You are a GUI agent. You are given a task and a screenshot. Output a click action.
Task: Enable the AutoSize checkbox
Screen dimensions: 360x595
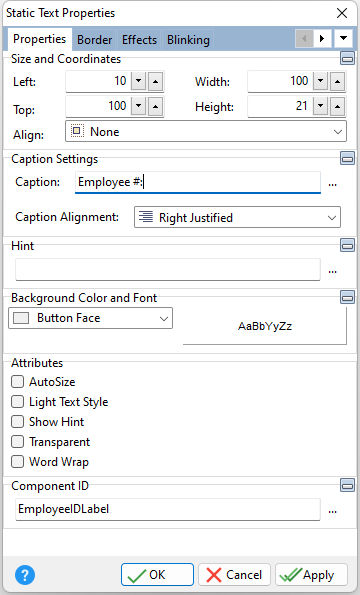(17, 382)
